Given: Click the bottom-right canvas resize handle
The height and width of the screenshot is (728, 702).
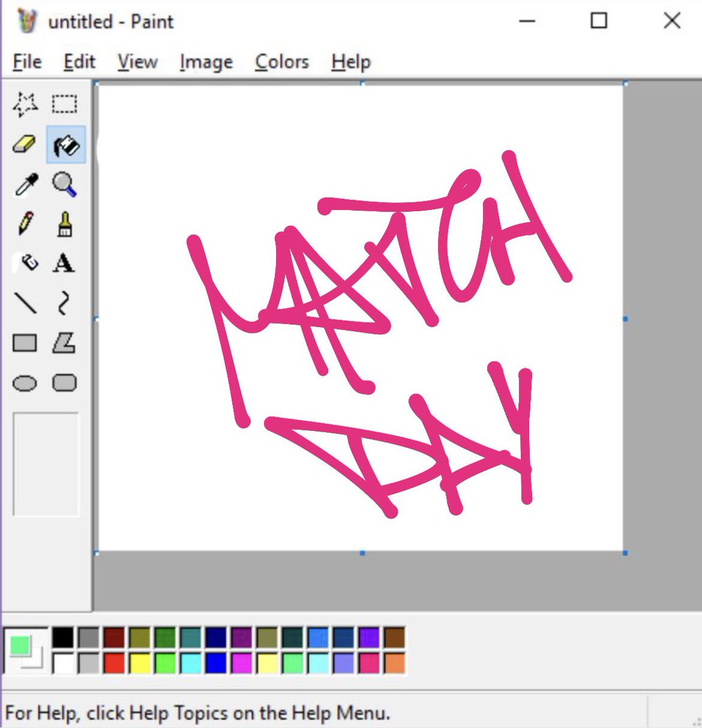Looking at the screenshot, I should coord(626,553).
